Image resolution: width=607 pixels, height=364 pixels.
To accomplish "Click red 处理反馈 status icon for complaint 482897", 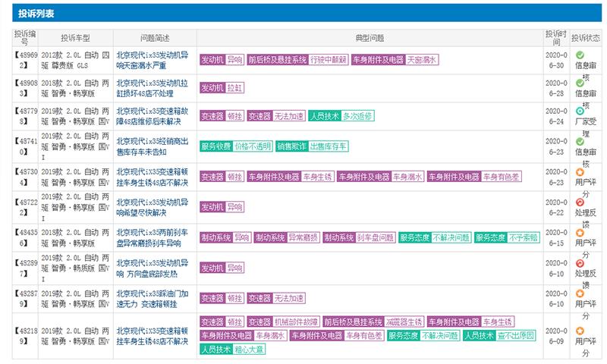I will [580, 263].
